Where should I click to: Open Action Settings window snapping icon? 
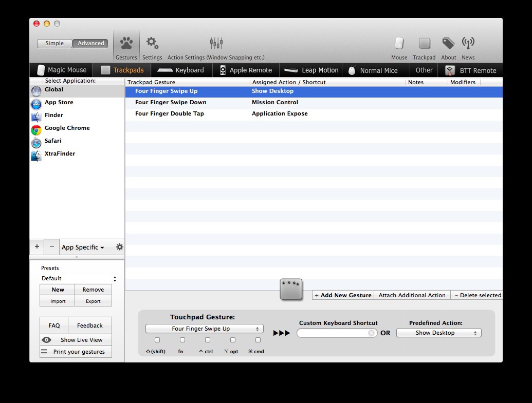[216, 44]
